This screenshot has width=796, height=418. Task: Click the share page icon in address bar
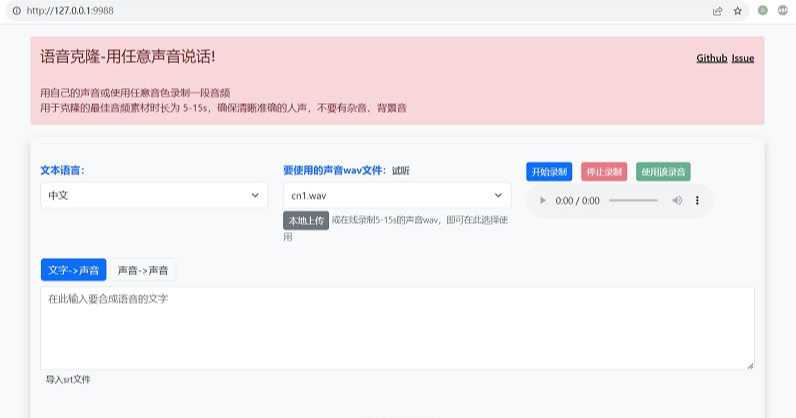[717, 11]
